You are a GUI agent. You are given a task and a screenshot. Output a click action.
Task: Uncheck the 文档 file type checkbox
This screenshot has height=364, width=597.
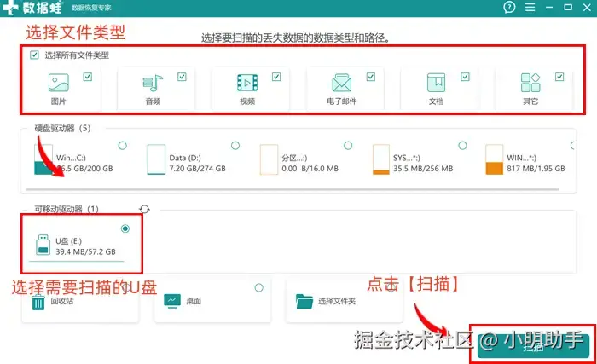(466, 77)
